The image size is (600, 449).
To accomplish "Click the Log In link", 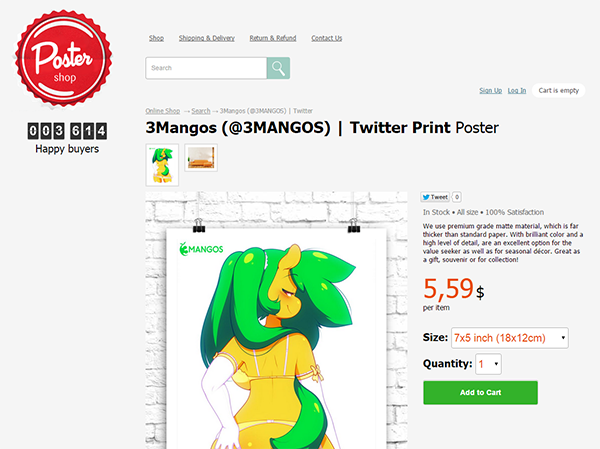I will pos(517,90).
